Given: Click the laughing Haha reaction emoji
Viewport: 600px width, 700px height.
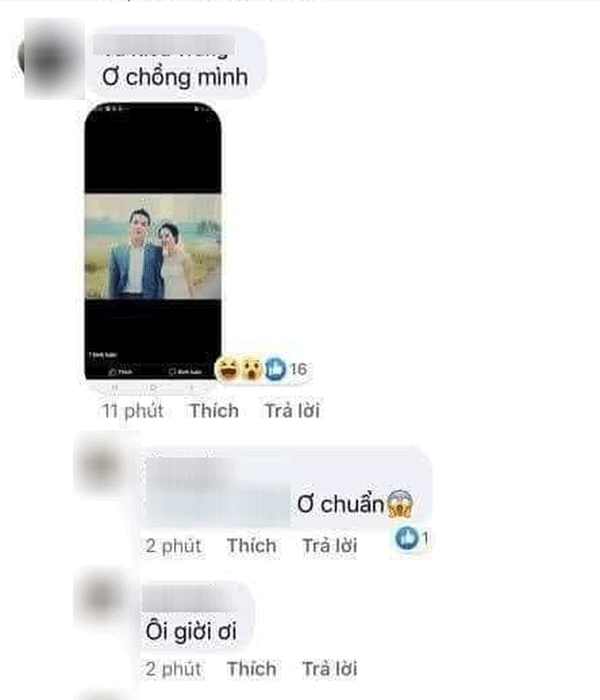Looking at the screenshot, I should coord(228,369).
